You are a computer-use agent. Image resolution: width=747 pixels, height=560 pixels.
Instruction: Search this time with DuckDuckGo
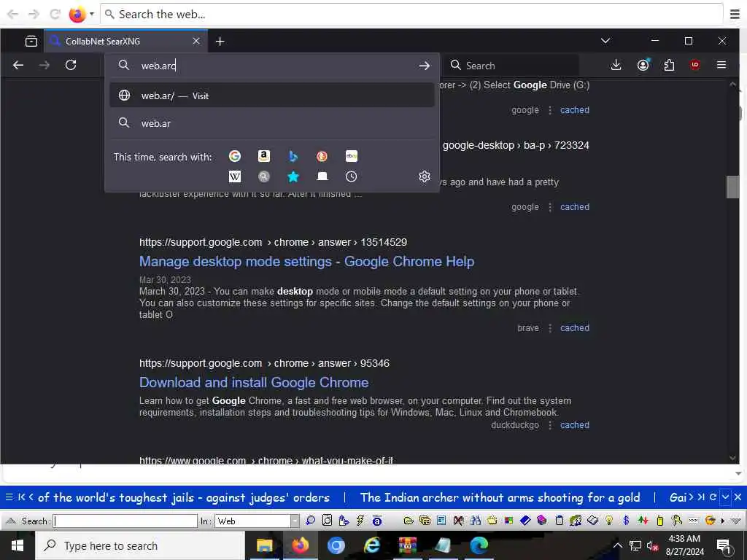[x=322, y=156]
